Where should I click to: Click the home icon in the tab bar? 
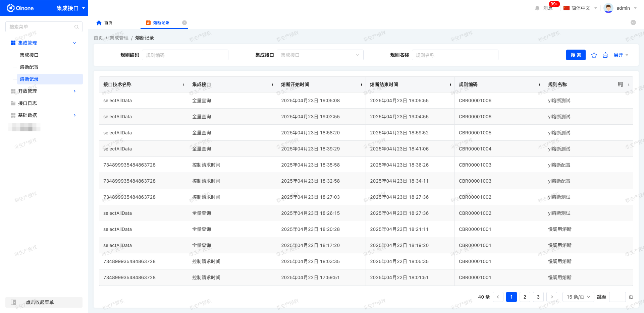[99, 23]
